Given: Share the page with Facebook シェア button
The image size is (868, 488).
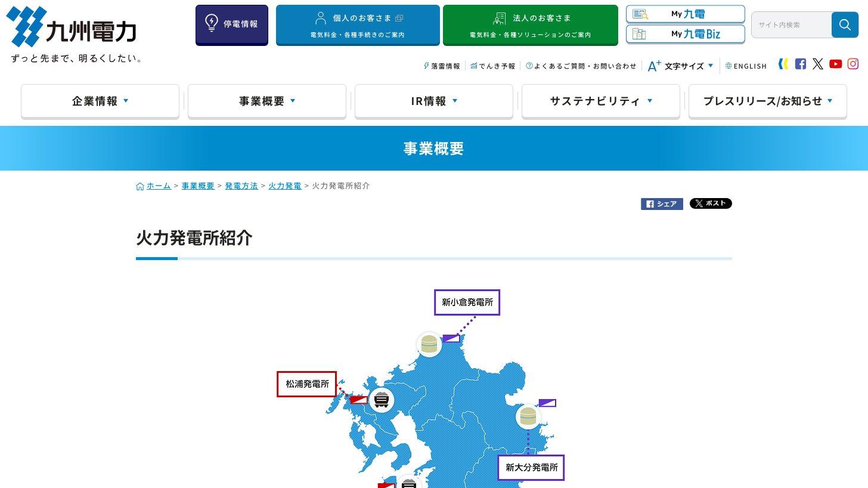Looking at the screenshot, I should 662,204.
